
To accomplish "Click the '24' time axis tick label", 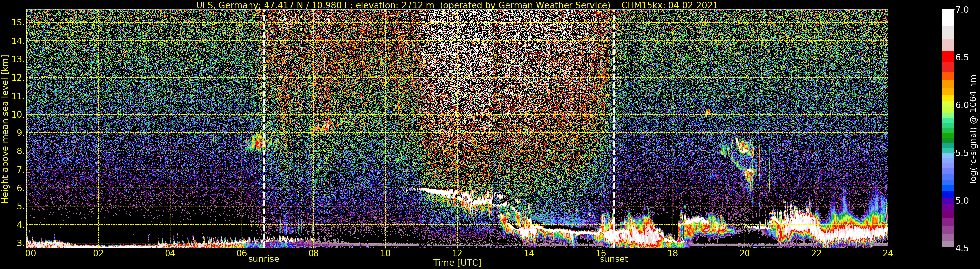I will click(888, 253).
